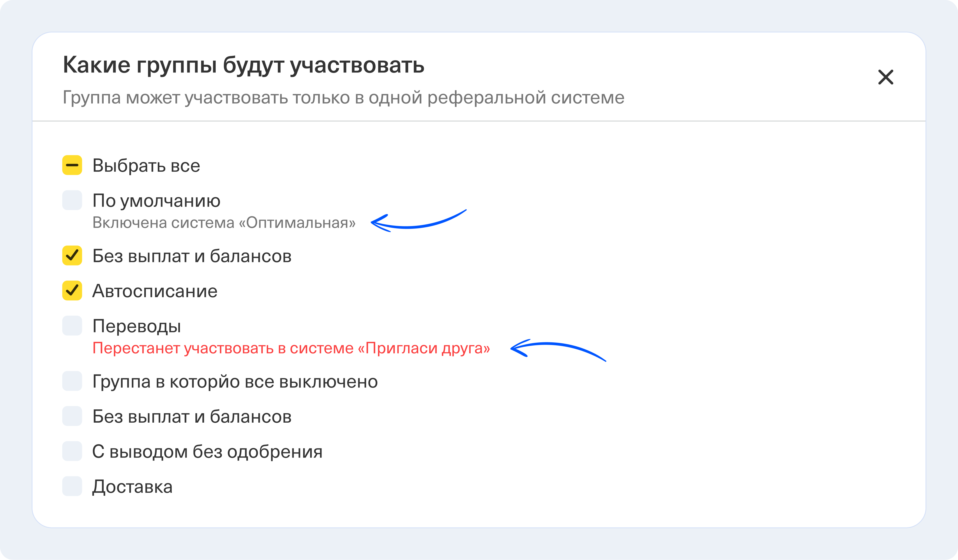Click the 'Автосписание' label text

[x=155, y=291]
